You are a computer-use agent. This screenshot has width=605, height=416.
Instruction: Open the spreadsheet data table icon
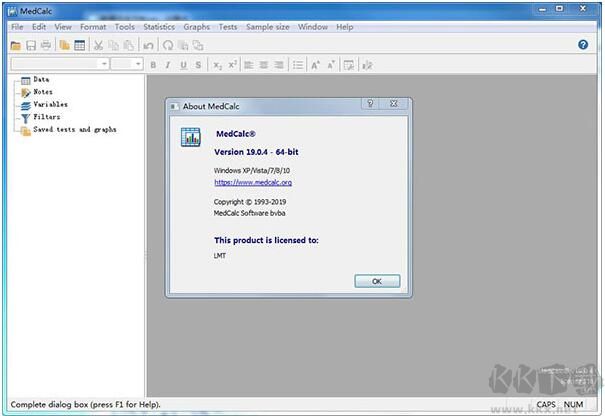79,46
